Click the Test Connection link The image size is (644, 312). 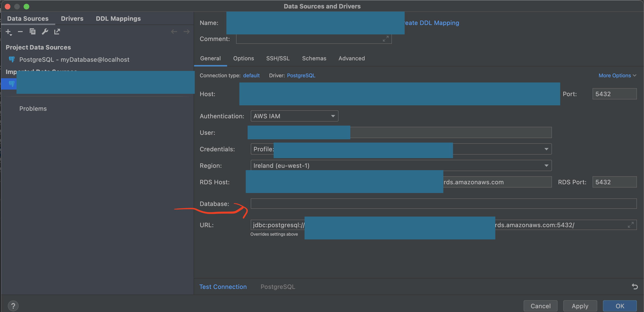(223, 287)
